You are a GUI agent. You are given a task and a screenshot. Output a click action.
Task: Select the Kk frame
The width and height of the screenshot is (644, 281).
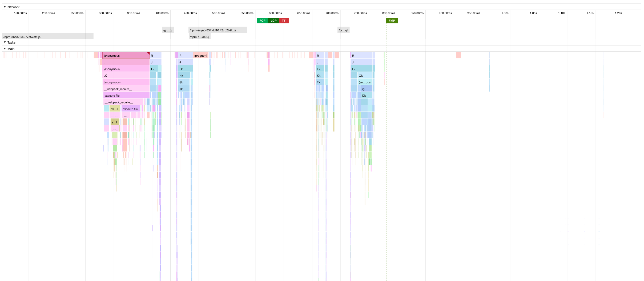pos(320,76)
